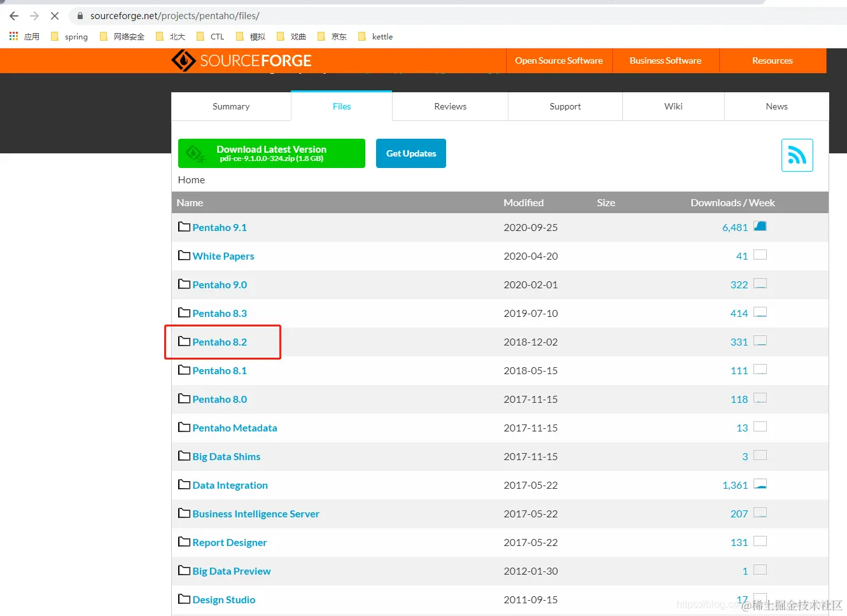847x616 pixels.
Task: Click the Home breadcrumb
Action: pos(192,180)
